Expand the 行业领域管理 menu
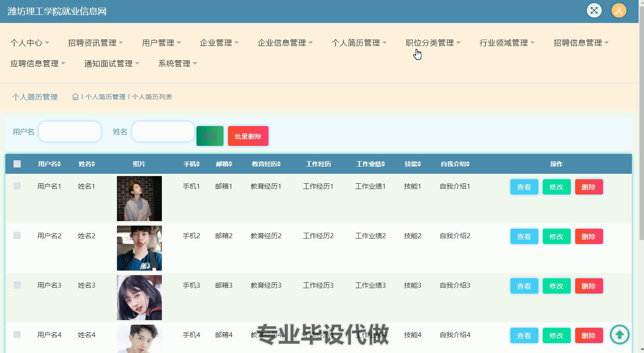This screenshot has width=644, height=353. [507, 43]
